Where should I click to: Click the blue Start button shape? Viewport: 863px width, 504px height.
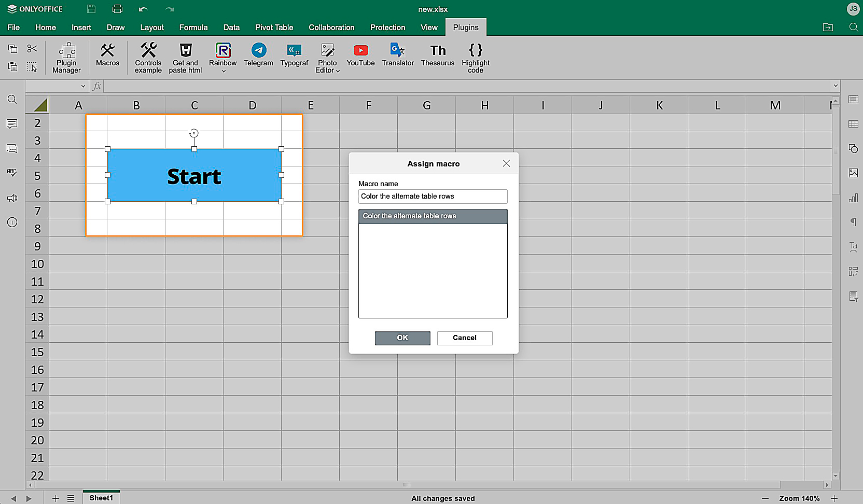tap(194, 175)
